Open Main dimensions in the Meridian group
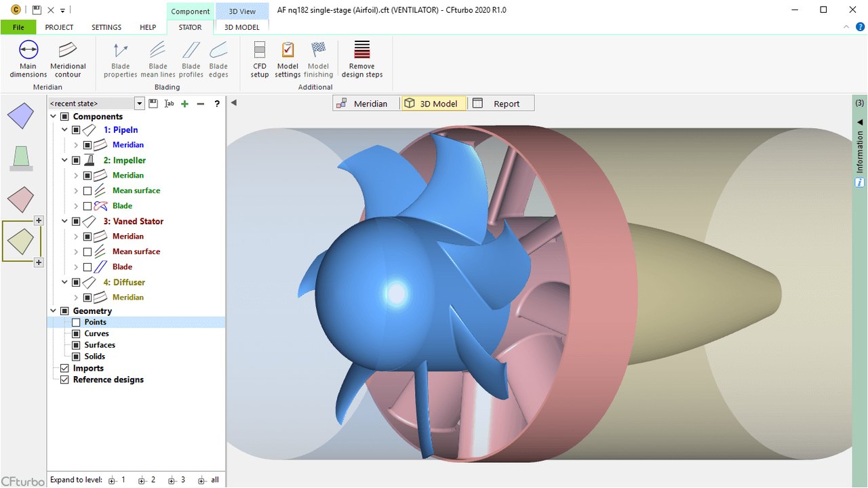Image resolution: width=868 pixels, height=488 pixels. click(x=28, y=59)
